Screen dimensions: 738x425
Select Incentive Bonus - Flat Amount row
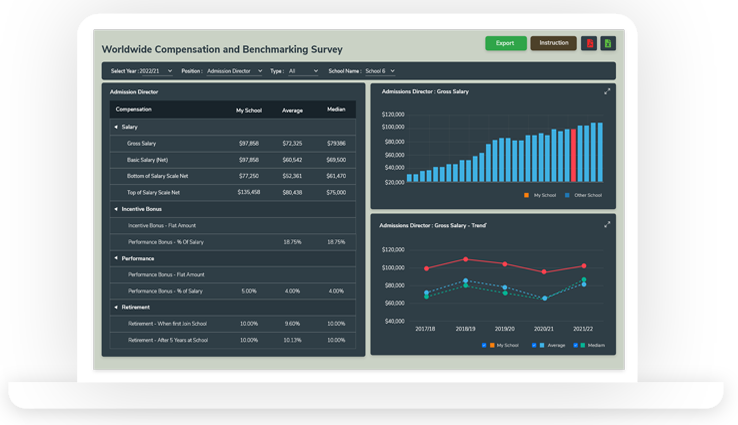(233, 225)
